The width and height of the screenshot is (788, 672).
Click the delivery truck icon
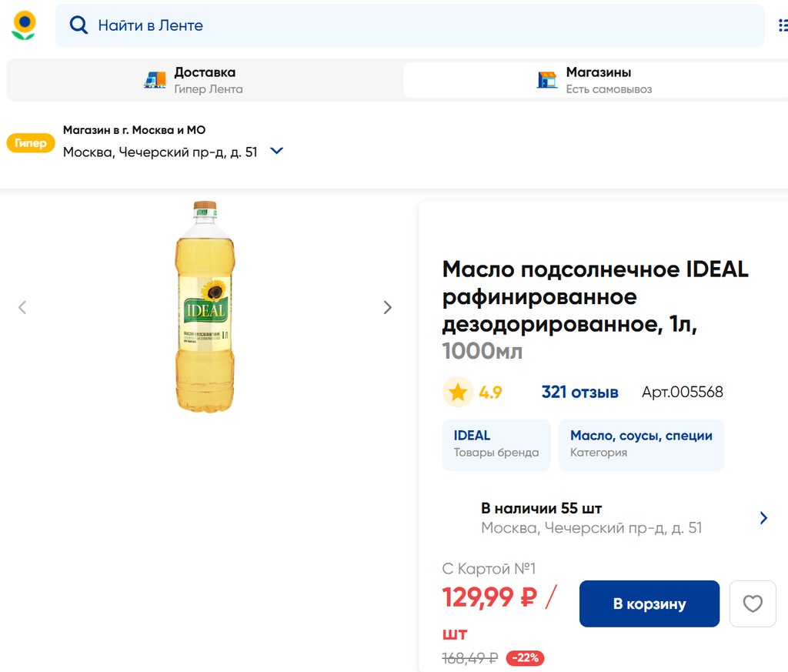(155, 80)
